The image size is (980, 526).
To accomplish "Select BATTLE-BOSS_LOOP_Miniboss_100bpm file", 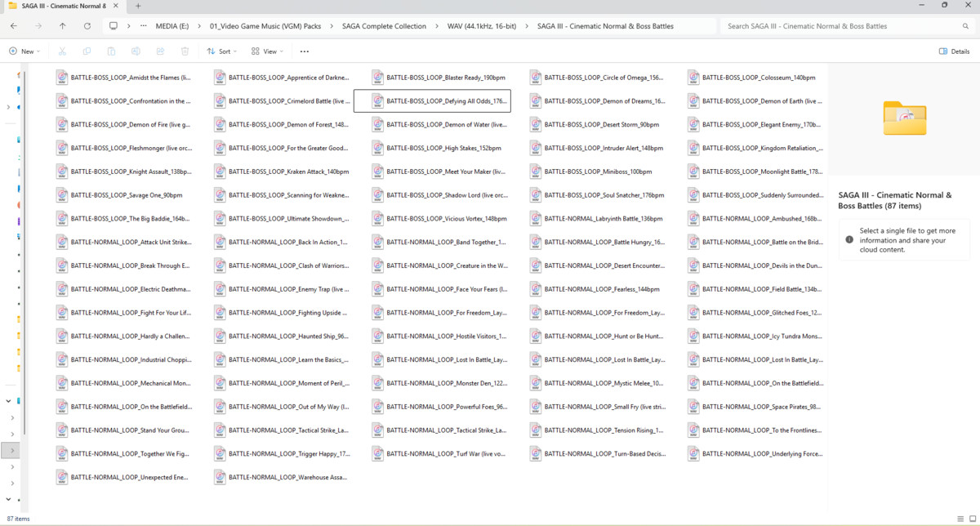I will [x=598, y=172].
